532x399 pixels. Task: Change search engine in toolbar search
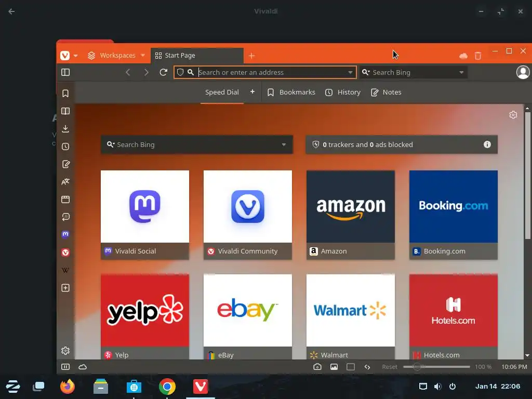point(366,72)
